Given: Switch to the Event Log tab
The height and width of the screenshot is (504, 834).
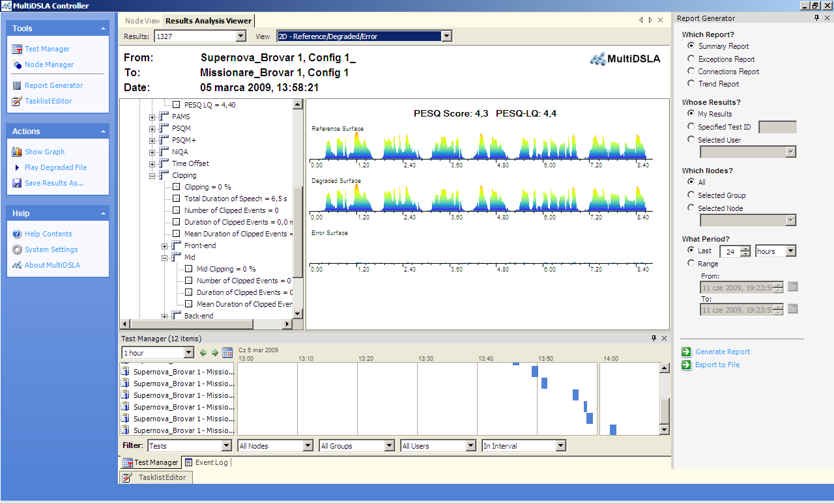Looking at the screenshot, I should pyautogui.click(x=206, y=462).
